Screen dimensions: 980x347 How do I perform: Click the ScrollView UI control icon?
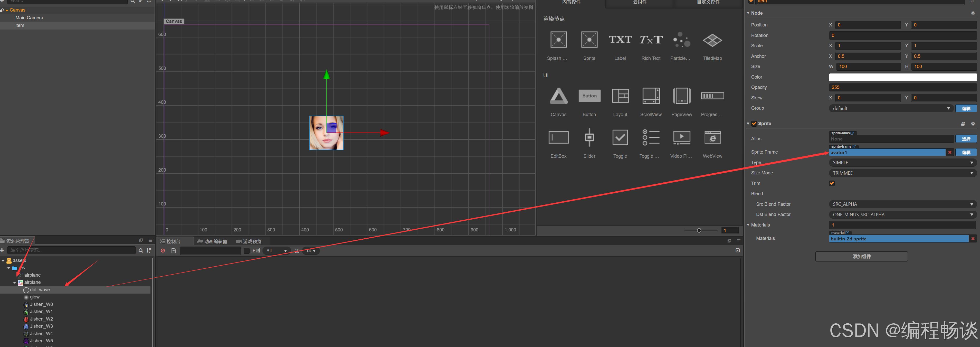point(651,96)
